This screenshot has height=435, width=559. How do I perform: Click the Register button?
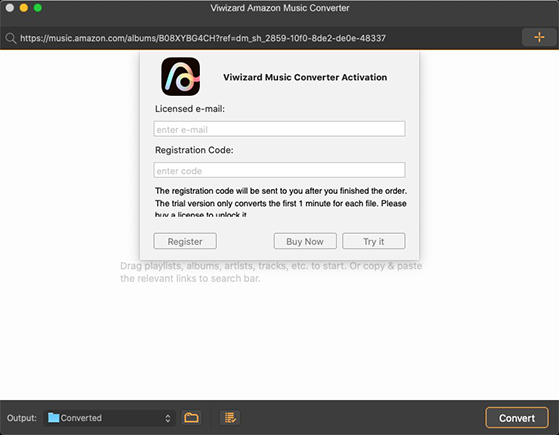point(185,241)
